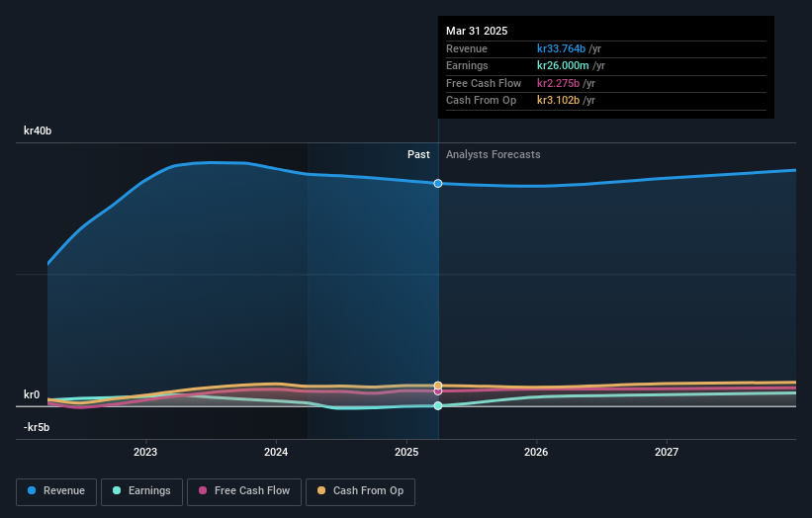Click the 2025 x-axis label

pyautogui.click(x=406, y=453)
